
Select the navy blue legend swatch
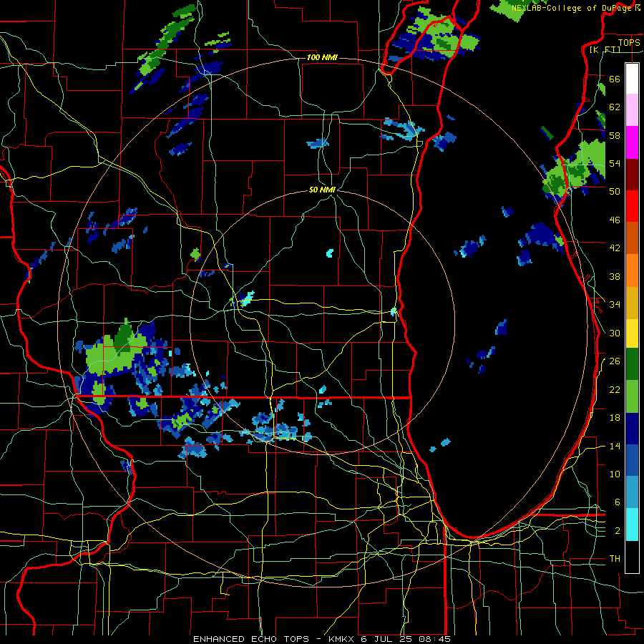tap(632, 429)
